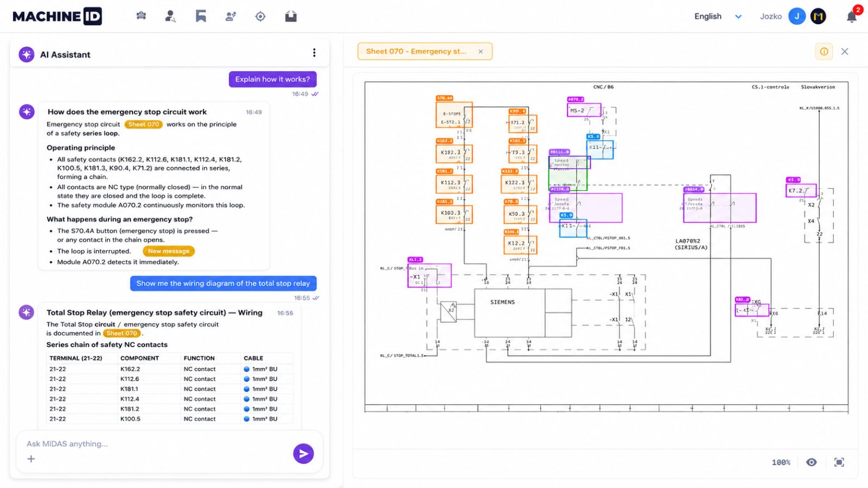Click K100.5 cell in contacts table

coord(130,419)
